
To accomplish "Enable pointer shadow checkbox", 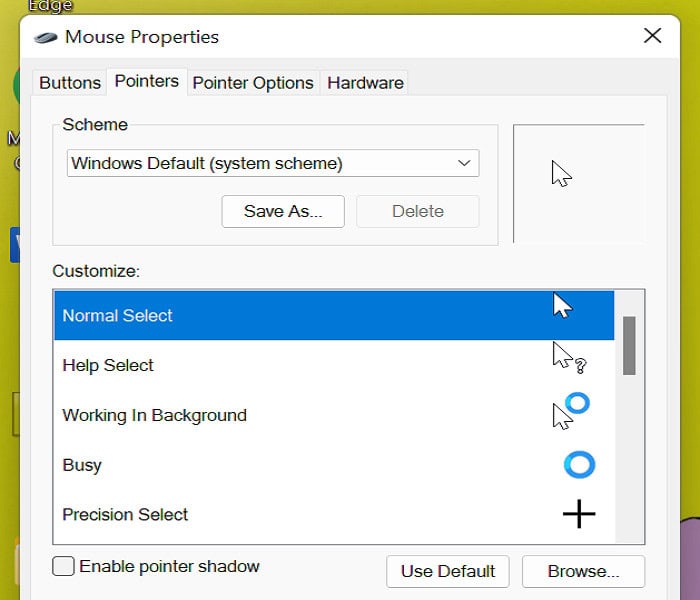I will pos(64,567).
